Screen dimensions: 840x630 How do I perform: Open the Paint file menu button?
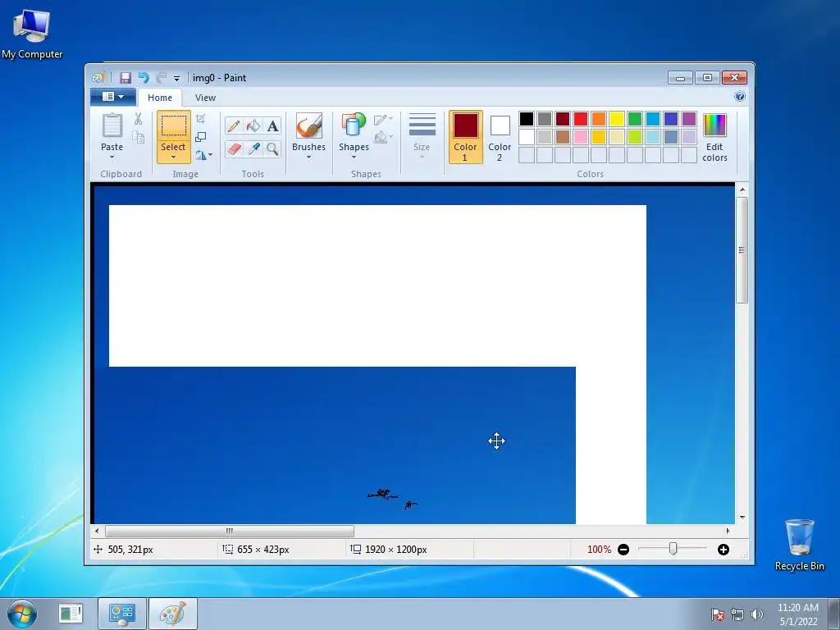pyautogui.click(x=113, y=97)
